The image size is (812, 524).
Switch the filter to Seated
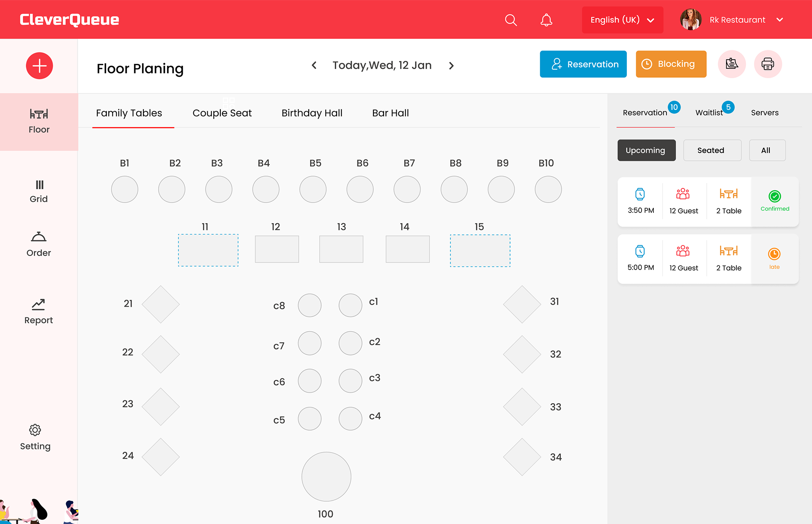(712, 150)
